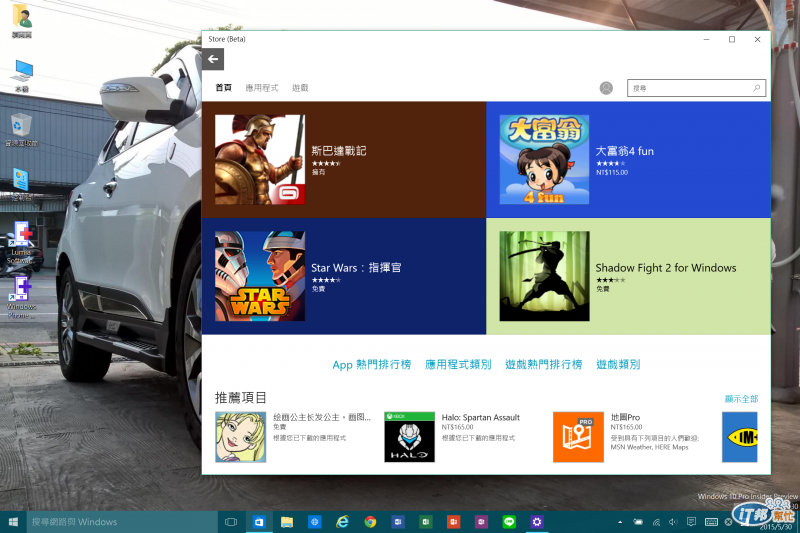800x533 pixels.
Task: Show hidden tray icons arrow
Action: tap(620, 522)
